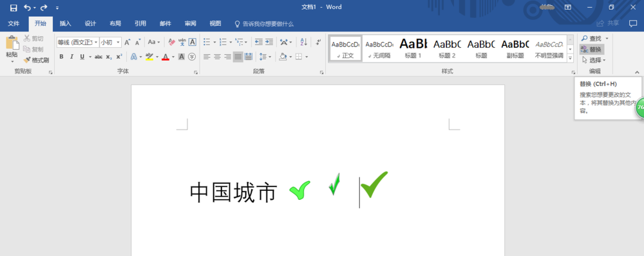Switch to the 引用 (References) tab
Viewport: 644px width, 256px height.
tap(140, 23)
